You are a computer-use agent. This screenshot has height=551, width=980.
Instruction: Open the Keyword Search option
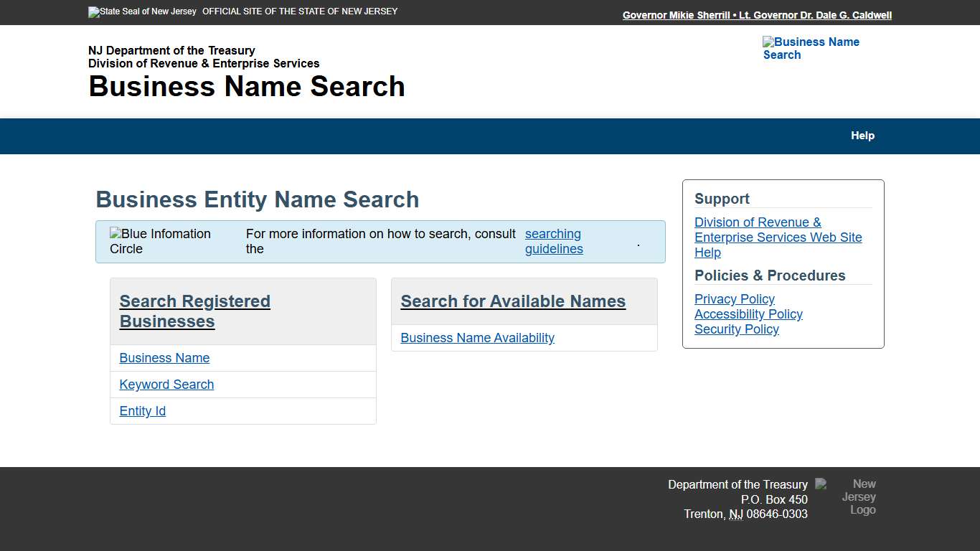click(x=166, y=385)
